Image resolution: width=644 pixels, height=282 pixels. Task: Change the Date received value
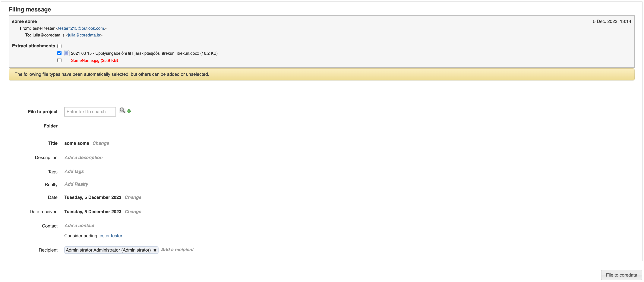pyautogui.click(x=133, y=211)
